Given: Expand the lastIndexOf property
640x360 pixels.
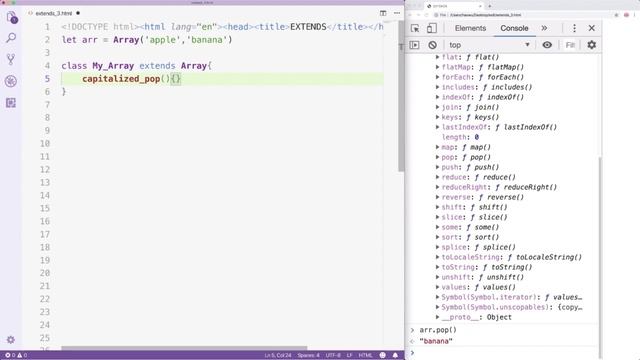Looking at the screenshot, I should pos(438,127).
